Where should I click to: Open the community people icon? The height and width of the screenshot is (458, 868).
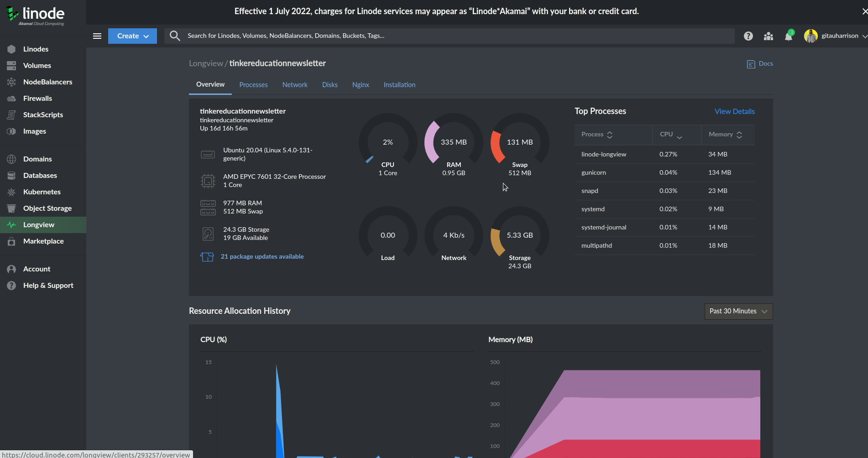(769, 36)
